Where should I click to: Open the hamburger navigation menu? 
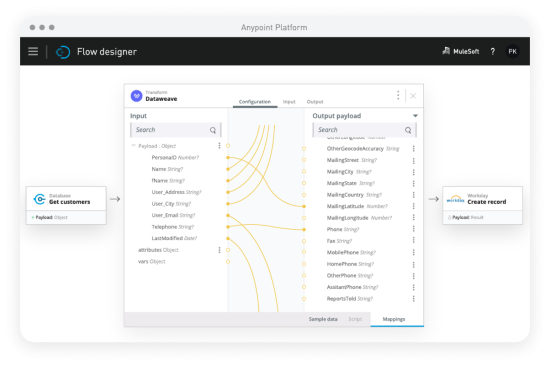click(33, 52)
